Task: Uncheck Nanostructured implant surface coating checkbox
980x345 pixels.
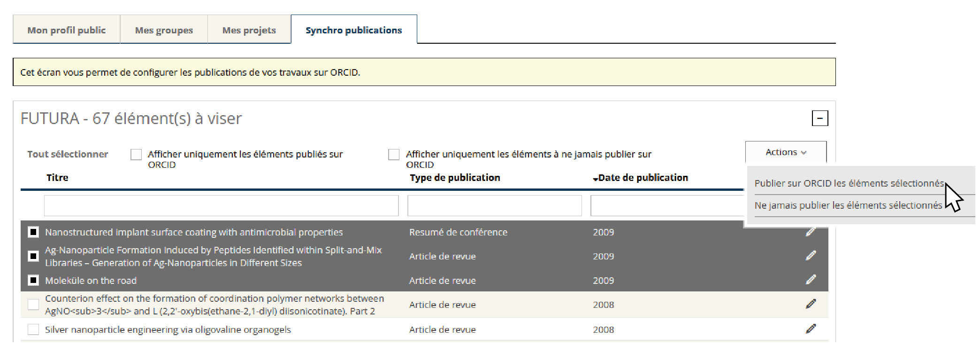Action: pyautogui.click(x=33, y=232)
